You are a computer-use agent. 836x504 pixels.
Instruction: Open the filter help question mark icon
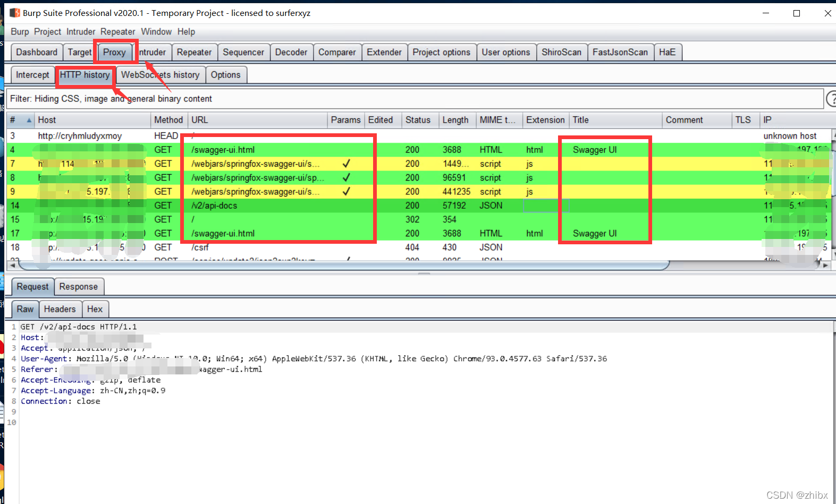click(x=831, y=99)
